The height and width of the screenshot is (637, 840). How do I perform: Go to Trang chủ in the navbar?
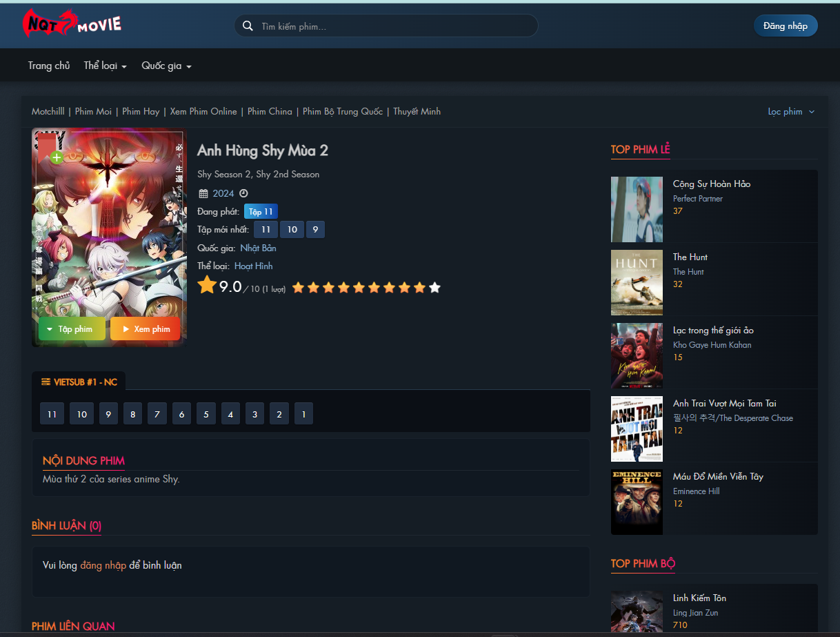(49, 66)
